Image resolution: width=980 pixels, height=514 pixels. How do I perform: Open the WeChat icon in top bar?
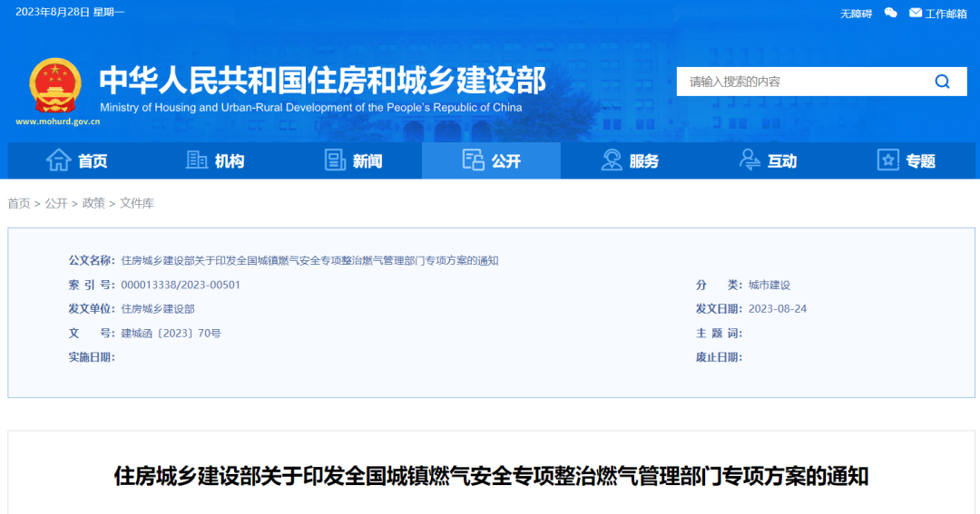[x=890, y=13]
